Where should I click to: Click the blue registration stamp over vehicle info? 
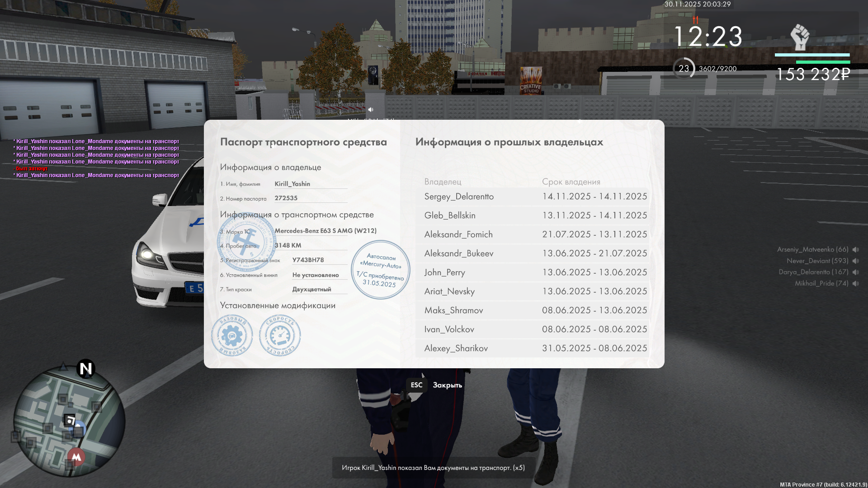coord(246,242)
